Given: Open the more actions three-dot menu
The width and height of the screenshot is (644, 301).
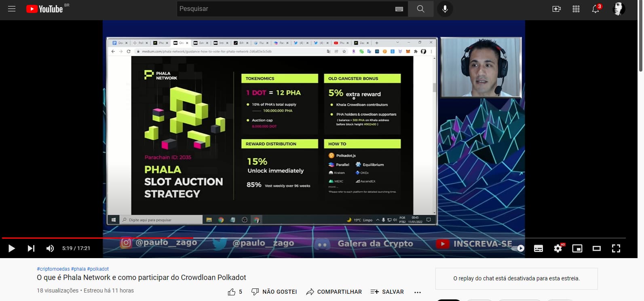Looking at the screenshot, I should (x=418, y=292).
